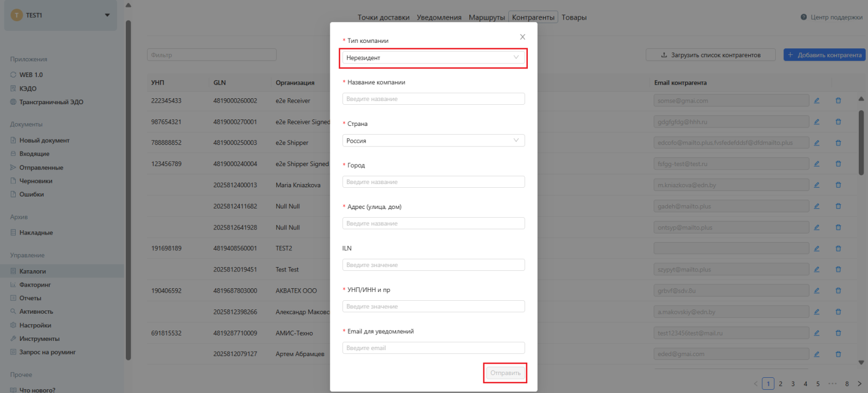Select the Контрагенты tab
This screenshot has height=393, width=868.
pyautogui.click(x=533, y=17)
